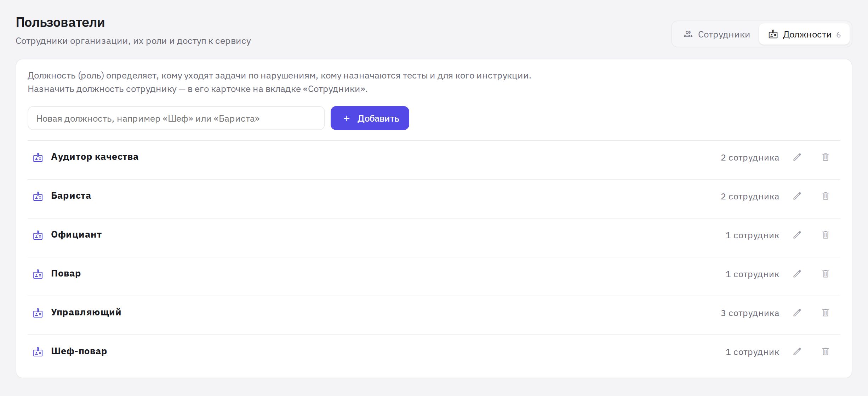Select the Официант row name
The image size is (868, 396).
(76, 234)
